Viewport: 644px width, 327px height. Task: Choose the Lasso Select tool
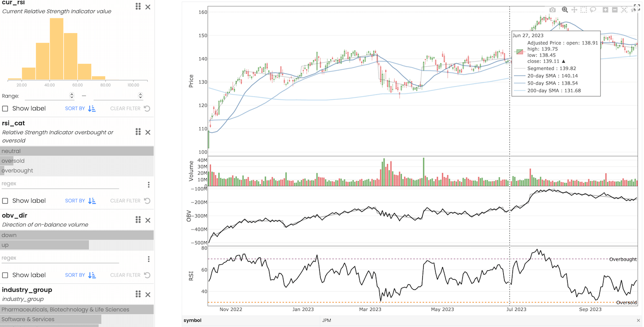[593, 10]
